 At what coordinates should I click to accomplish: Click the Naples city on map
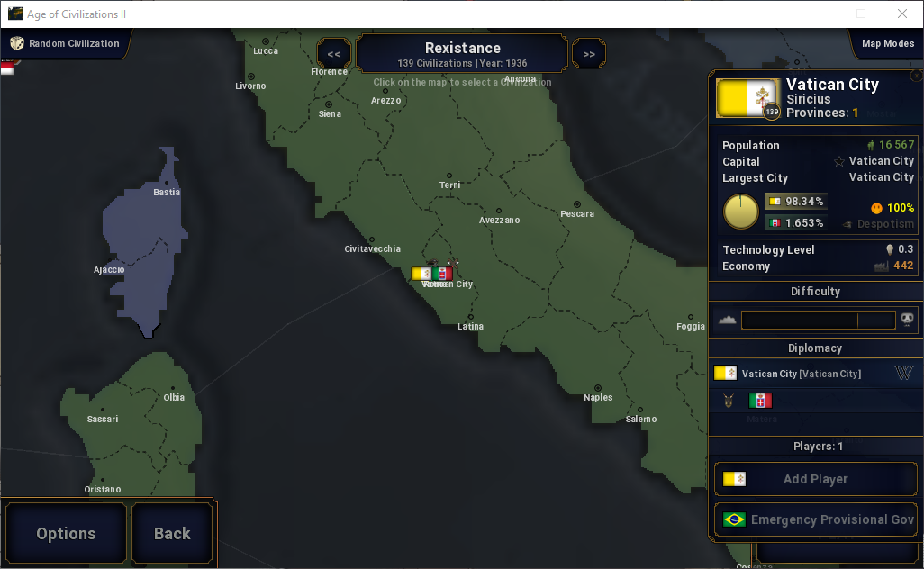(x=598, y=388)
